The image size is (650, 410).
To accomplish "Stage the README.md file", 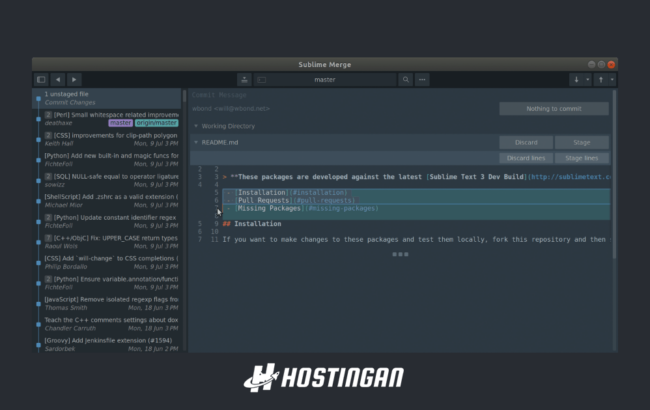I will tap(582, 142).
